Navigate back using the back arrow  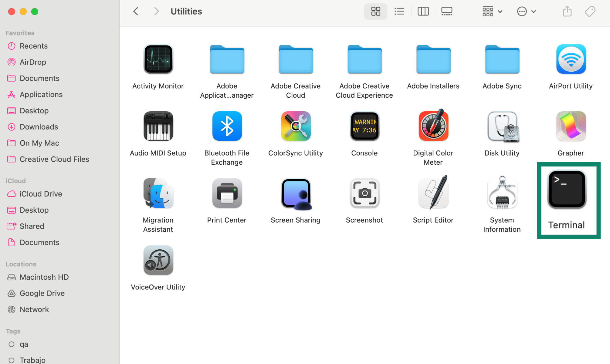click(136, 11)
